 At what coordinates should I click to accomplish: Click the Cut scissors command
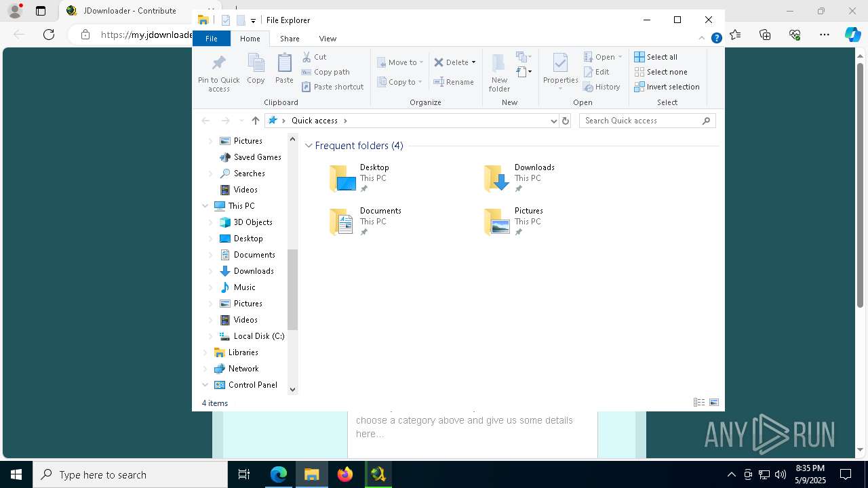click(314, 57)
